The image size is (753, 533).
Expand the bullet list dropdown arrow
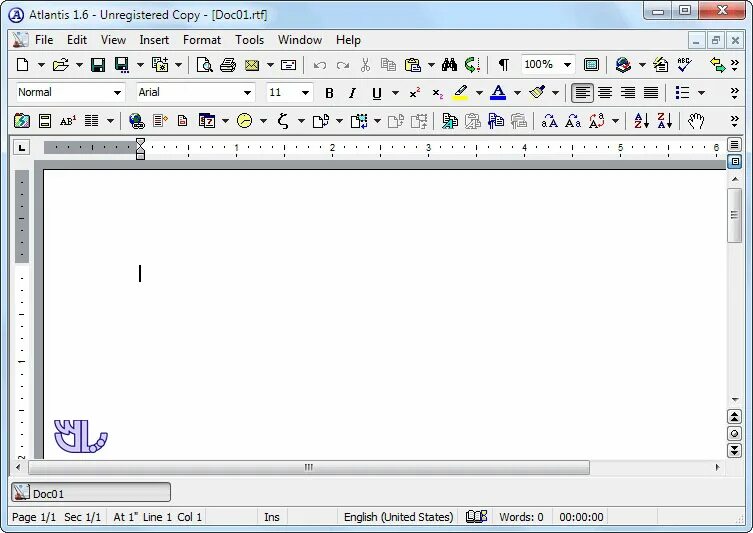(x=702, y=93)
